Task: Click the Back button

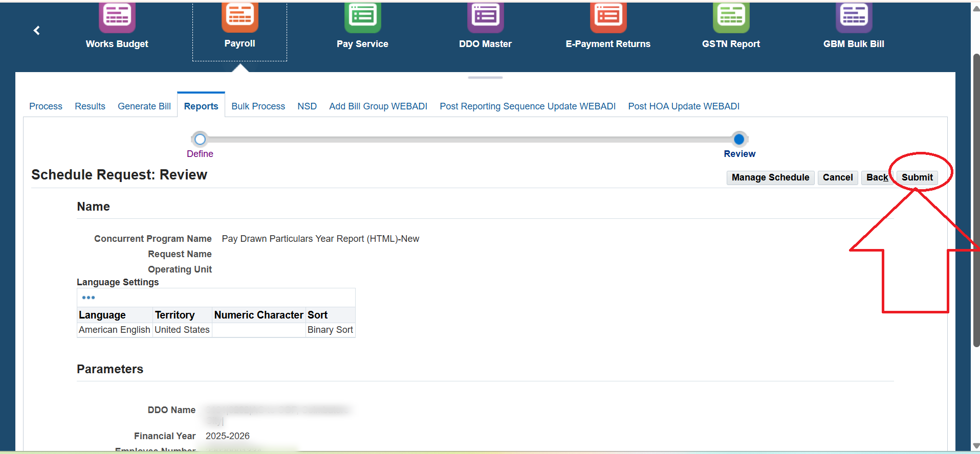Action: [877, 177]
